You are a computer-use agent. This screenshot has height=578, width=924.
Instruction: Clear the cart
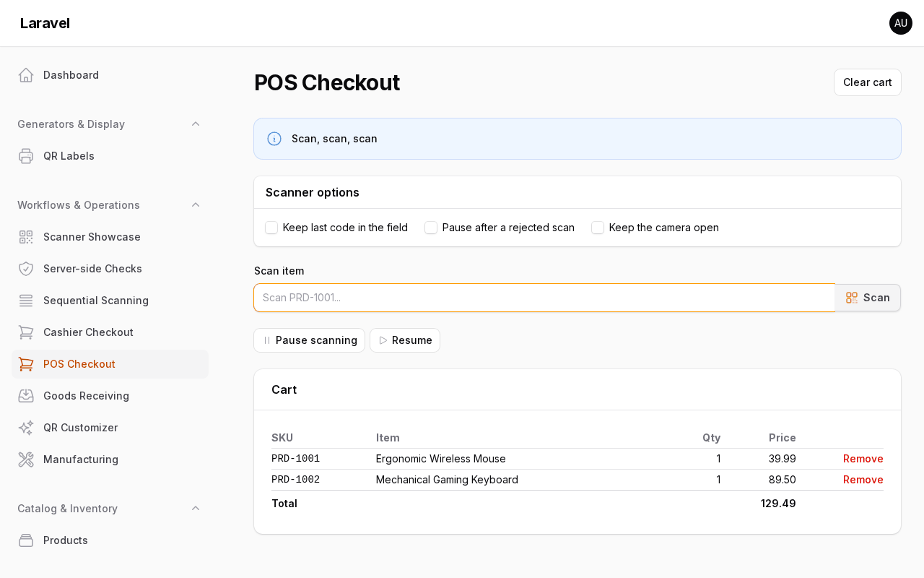point(868,82)
